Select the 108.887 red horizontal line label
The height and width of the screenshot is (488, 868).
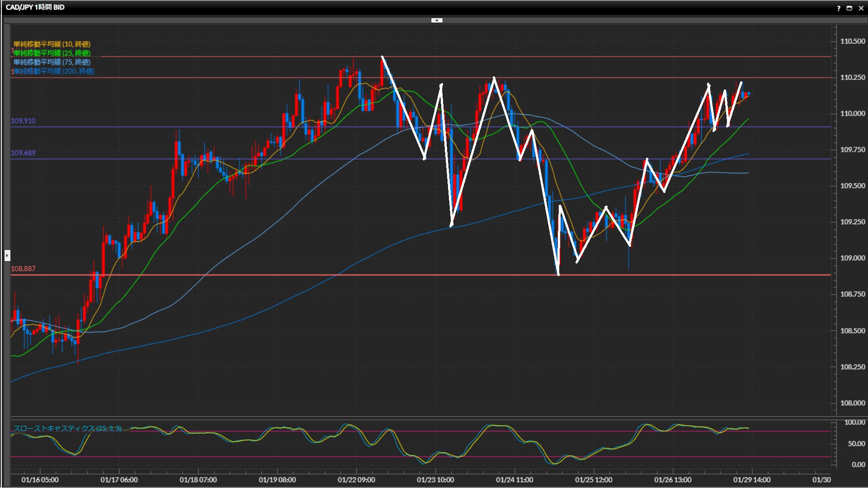coord(23,269)
